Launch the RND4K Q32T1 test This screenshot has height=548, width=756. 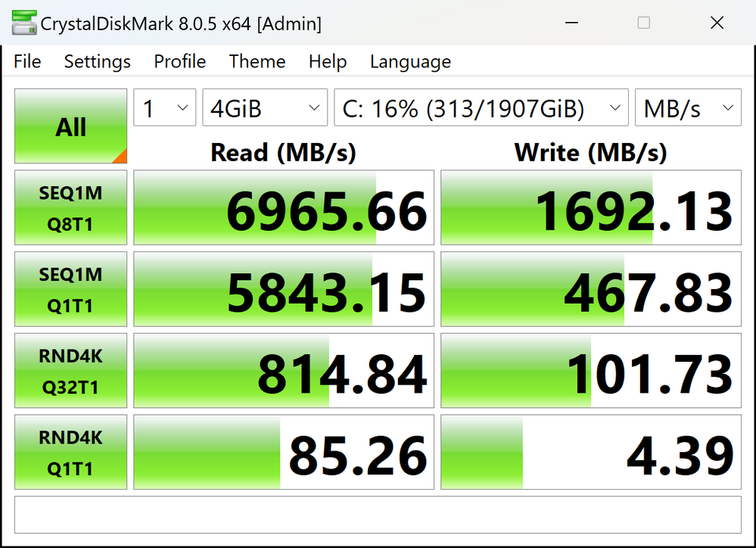[x=70, y=372]
